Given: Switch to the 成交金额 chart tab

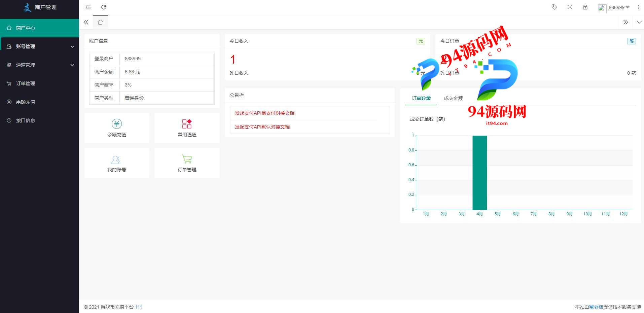Looking at the screenshot, I should 453,98.
